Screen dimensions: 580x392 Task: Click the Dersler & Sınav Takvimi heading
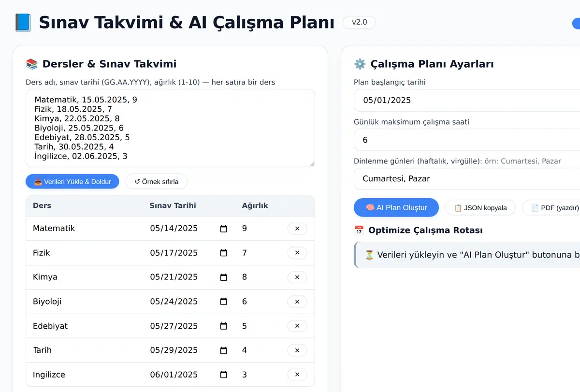point(109,64)
